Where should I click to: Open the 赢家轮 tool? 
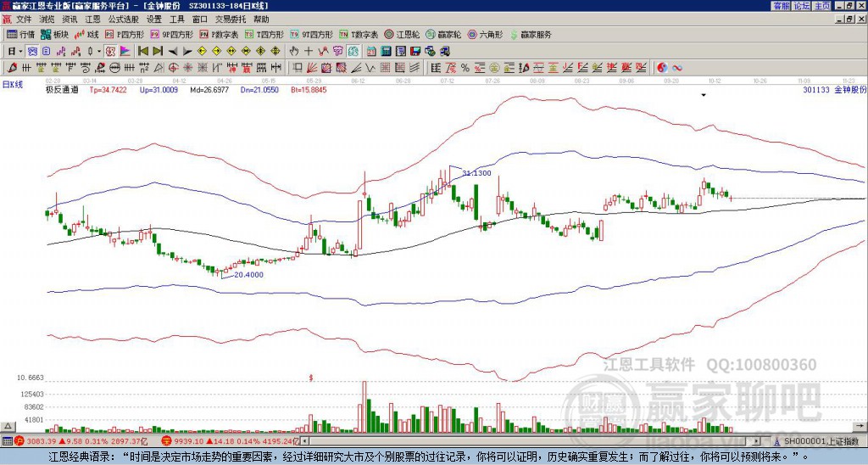pos(443,35)
